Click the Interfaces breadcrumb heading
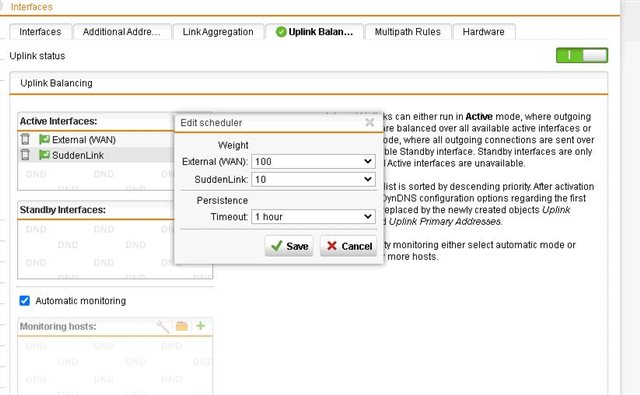Viewport: 640px width, 395px height. [x=31, y=7]
